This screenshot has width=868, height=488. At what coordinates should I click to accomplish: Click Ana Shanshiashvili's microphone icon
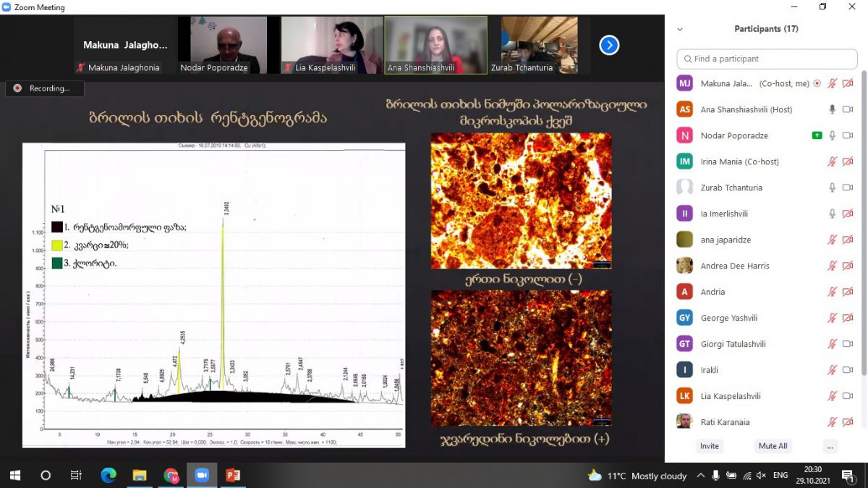tap(833, 109)
